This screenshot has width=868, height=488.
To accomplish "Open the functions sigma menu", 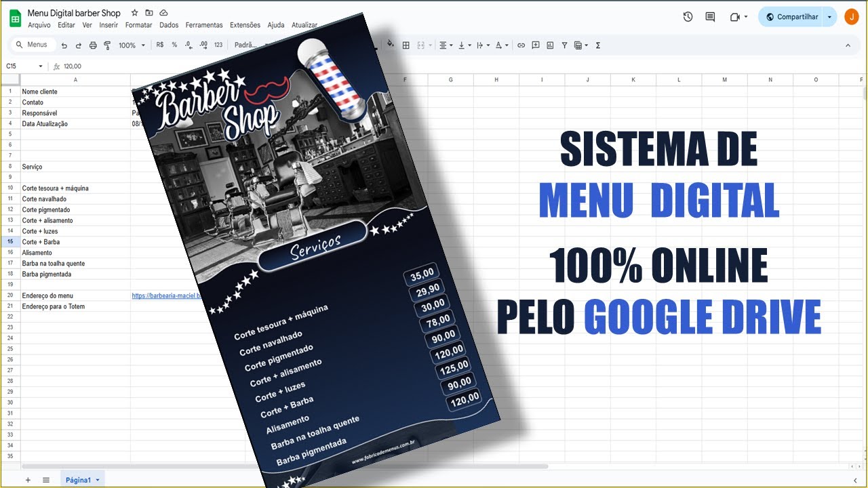I will 598,45.
